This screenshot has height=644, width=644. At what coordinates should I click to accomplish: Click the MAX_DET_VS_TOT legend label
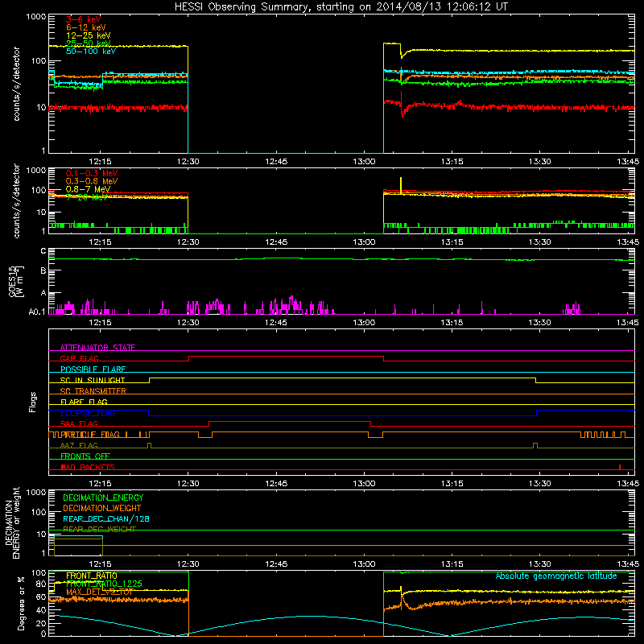[99, 592]
